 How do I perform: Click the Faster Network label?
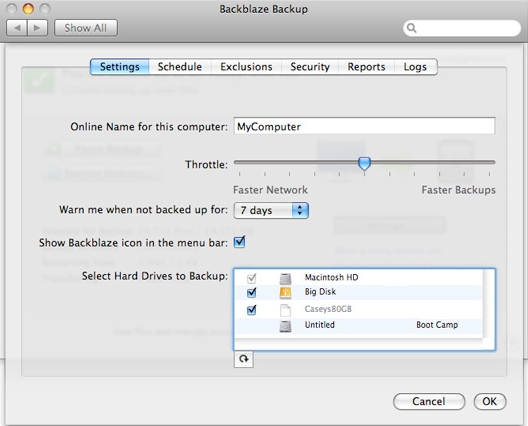click(270, 190)
